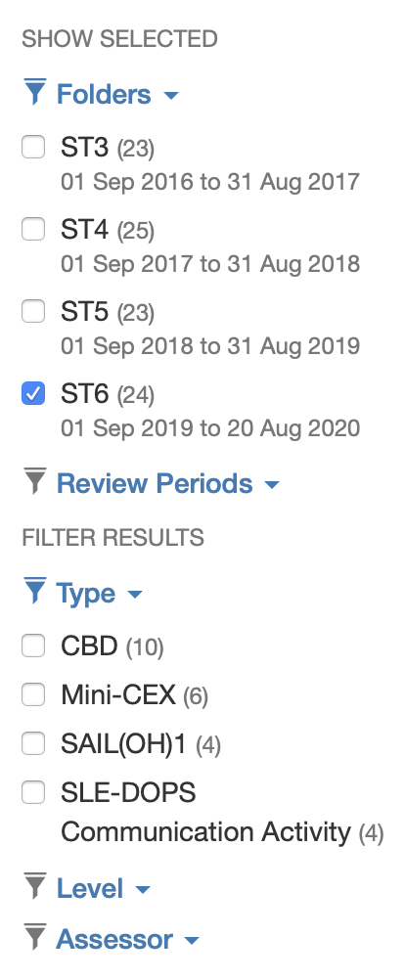Tick the Mini-CEX checkbox
Screen dimensions: 405x980
(33, 694)
